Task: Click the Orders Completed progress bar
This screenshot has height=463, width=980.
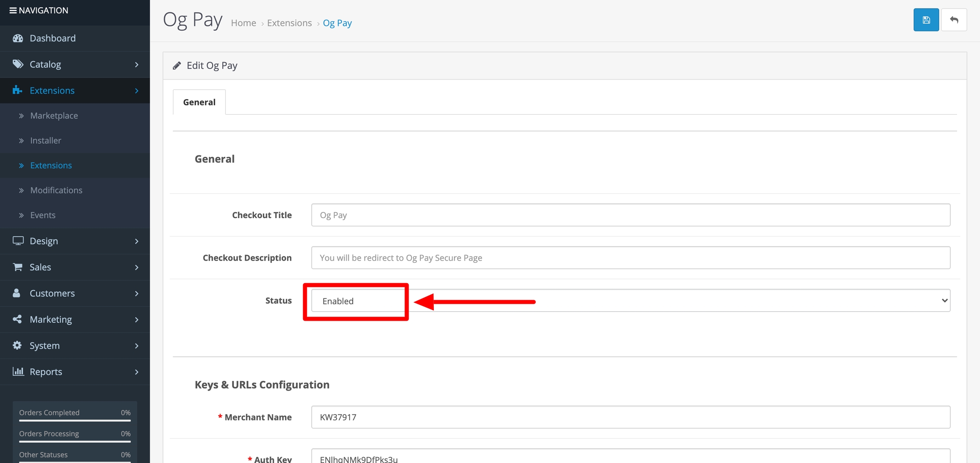Action: tap(75, 420)
